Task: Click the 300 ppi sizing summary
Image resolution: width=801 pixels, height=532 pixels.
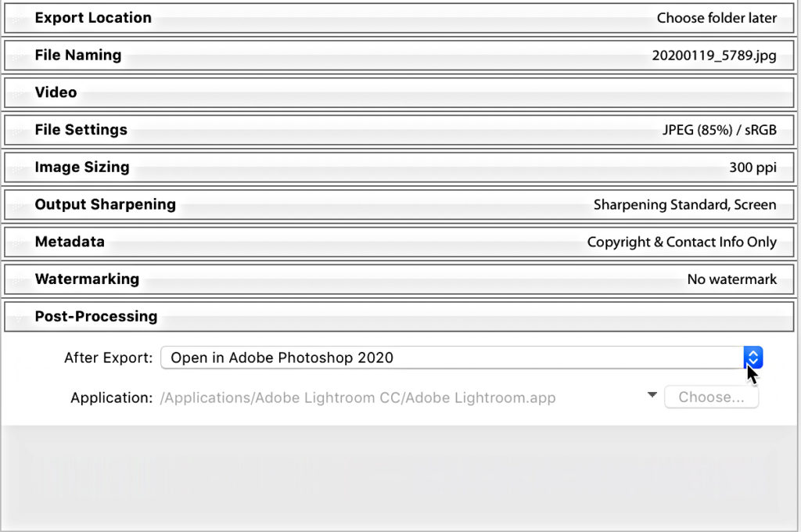Action: pyautogui.click(x=753, y=167)
